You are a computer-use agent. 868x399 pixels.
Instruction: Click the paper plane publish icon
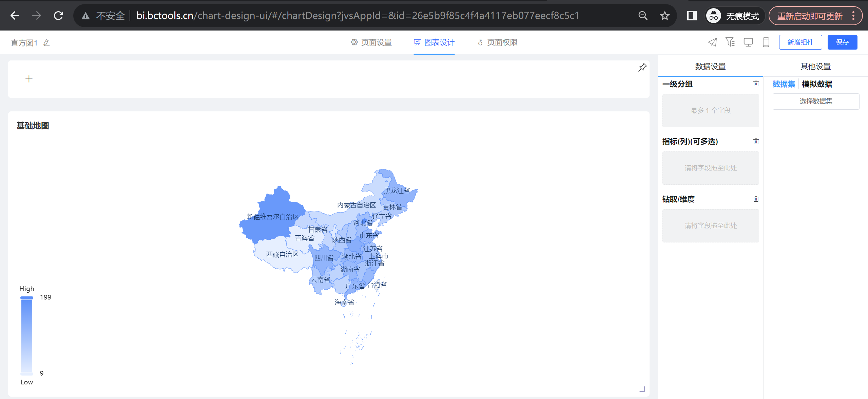[x=712, y=42]
